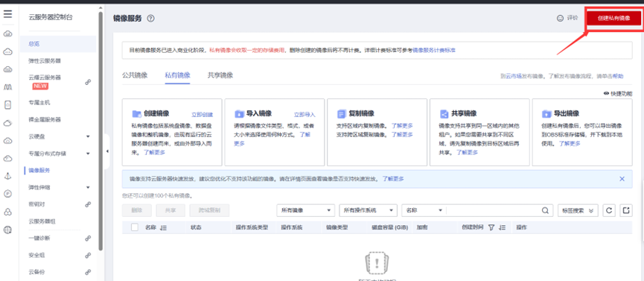Image resolution: width=644 pixels, height=281 pixels.
Task: Click the 评价 smiley feedback icon
Action: [x=560, y=18]
